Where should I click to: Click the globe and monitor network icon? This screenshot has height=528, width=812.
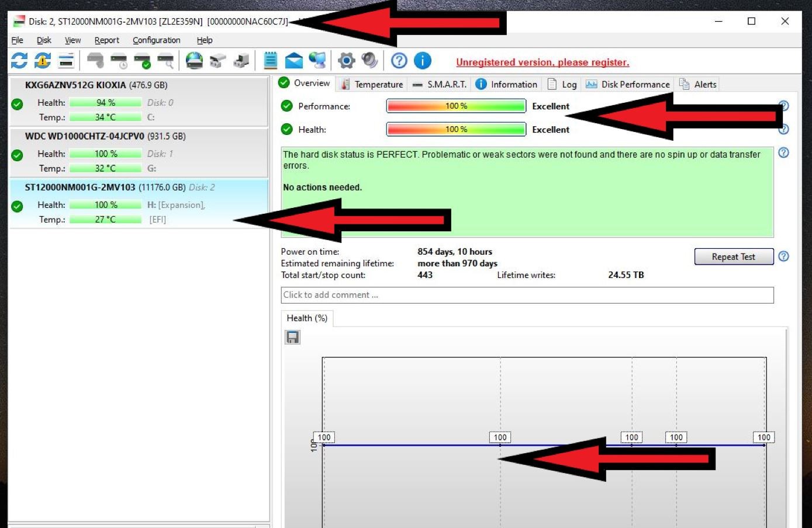pyautogui.click(x=317, y=61)
